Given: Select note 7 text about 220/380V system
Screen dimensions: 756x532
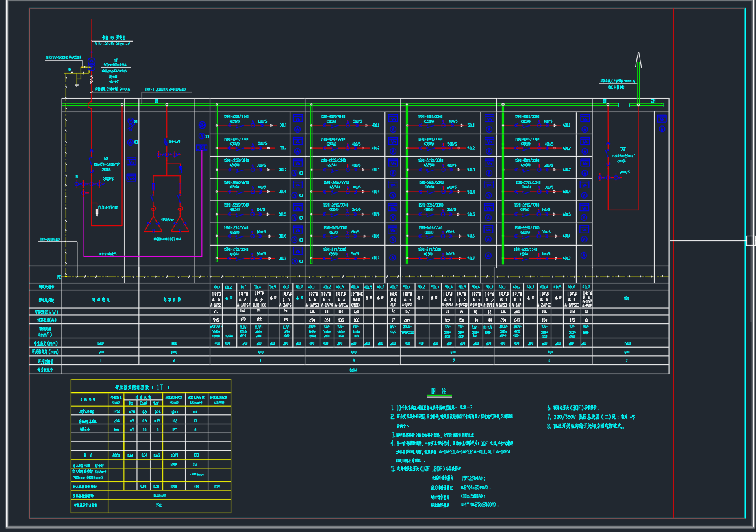Looking at the screenshot, I should click(x=591, y=417).
